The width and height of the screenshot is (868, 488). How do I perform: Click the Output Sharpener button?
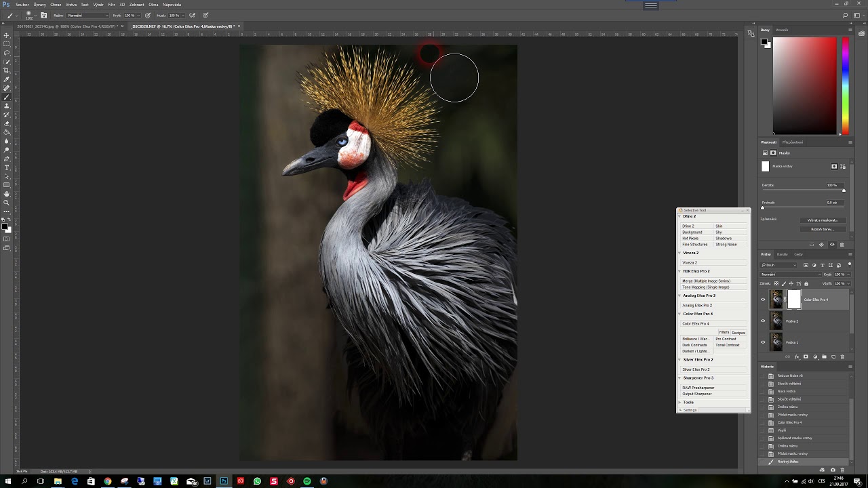coord(713,394)
